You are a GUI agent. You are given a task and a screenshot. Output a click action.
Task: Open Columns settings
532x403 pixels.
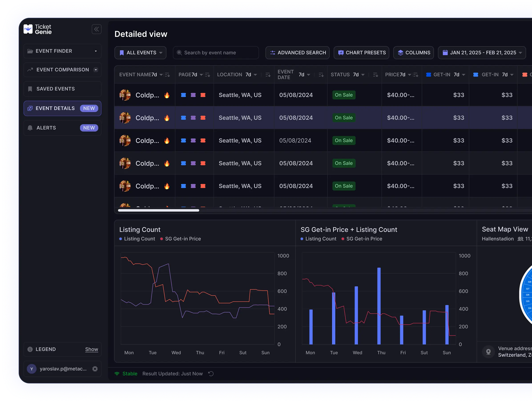[414, 53]
